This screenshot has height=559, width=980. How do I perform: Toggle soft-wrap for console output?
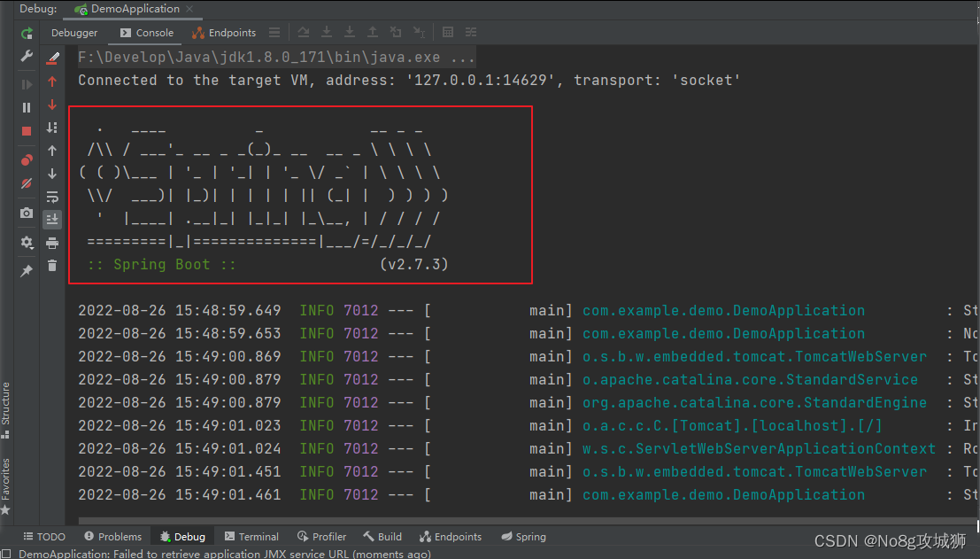pyautogui.click(x=52, y=197)
